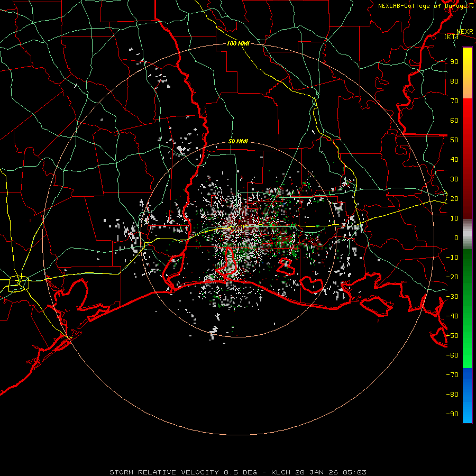Image resolution: width=476 pixels, height=476 pixels.
Task: Click the -30 knot scale label
Action: (x=452, y=296)
